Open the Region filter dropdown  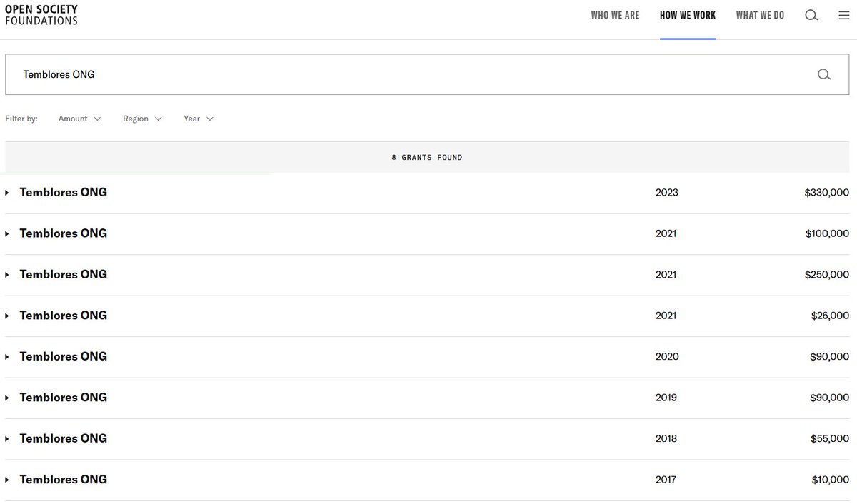tap(142, 119)
